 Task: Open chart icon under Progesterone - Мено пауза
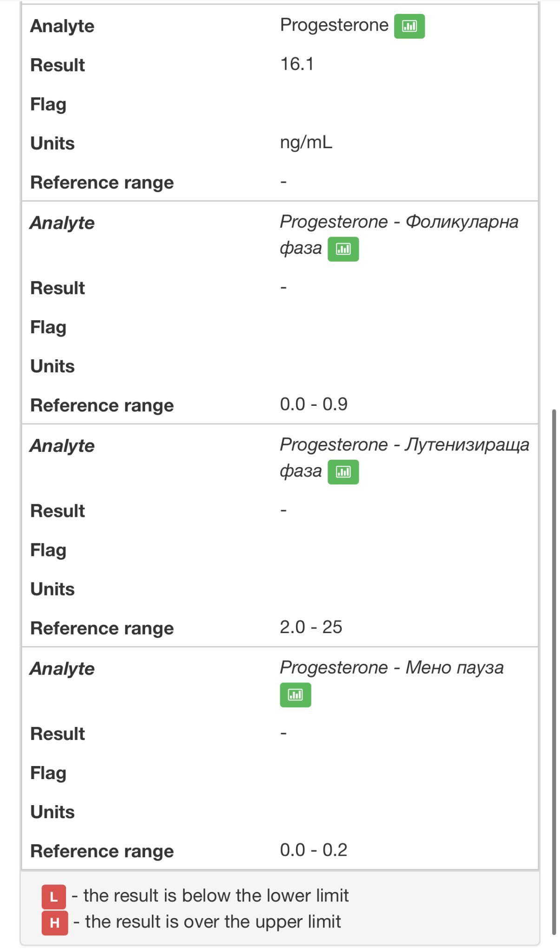point(295,695)
